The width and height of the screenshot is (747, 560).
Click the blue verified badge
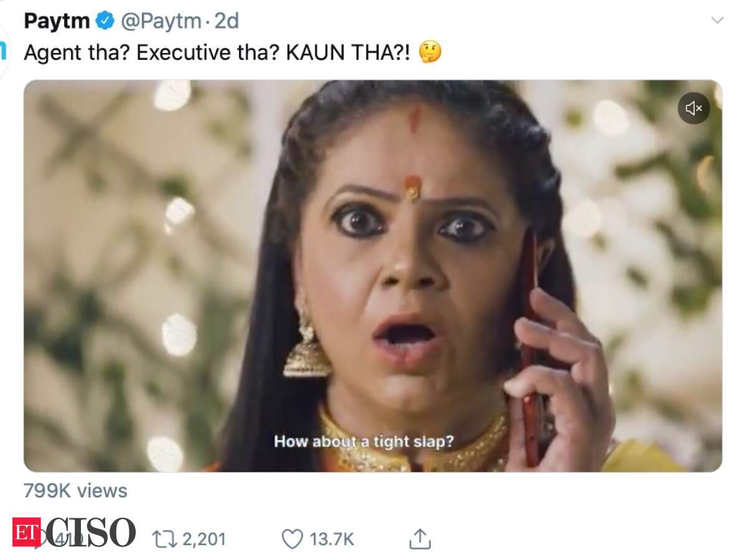104,21
